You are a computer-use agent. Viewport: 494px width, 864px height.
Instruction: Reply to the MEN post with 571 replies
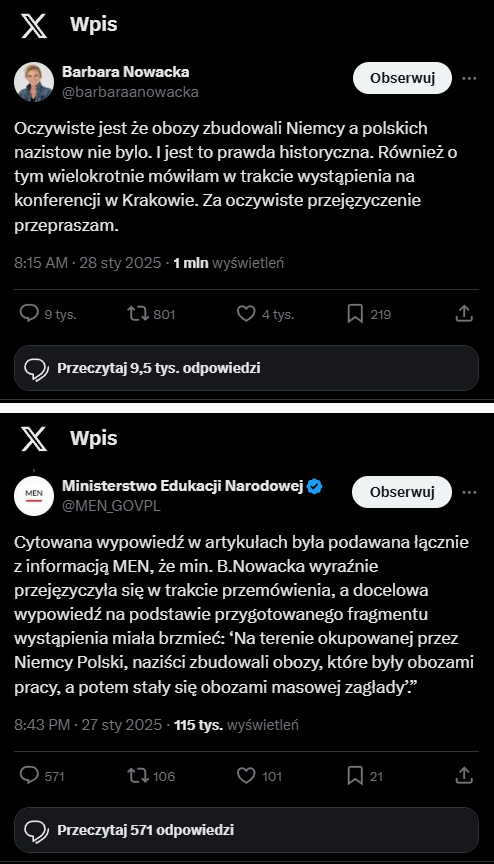(29, 775)
